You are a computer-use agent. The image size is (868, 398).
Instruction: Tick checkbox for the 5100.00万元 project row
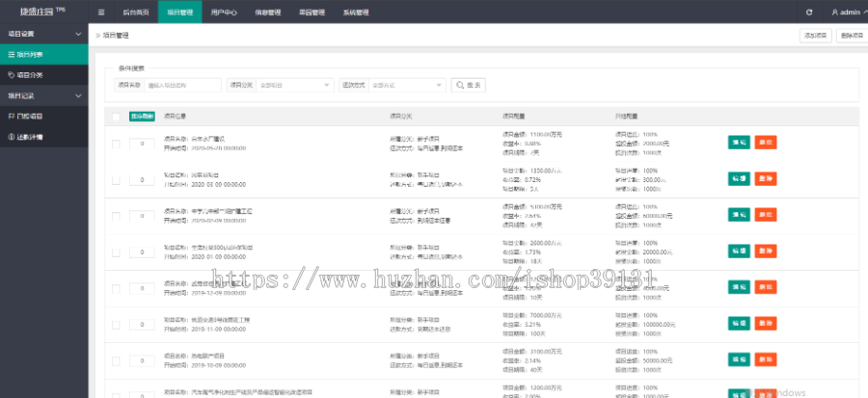point(116,216)
